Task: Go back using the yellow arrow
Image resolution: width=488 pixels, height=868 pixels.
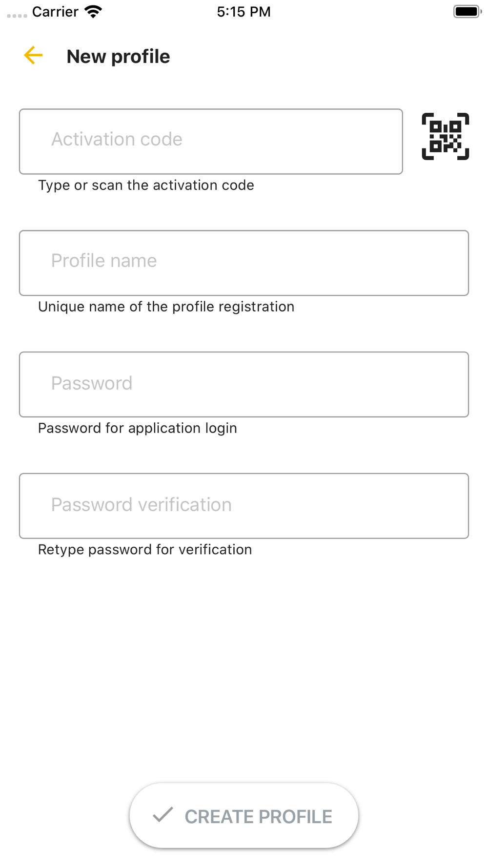Action: pyautogui.click(x=33, y=55)
